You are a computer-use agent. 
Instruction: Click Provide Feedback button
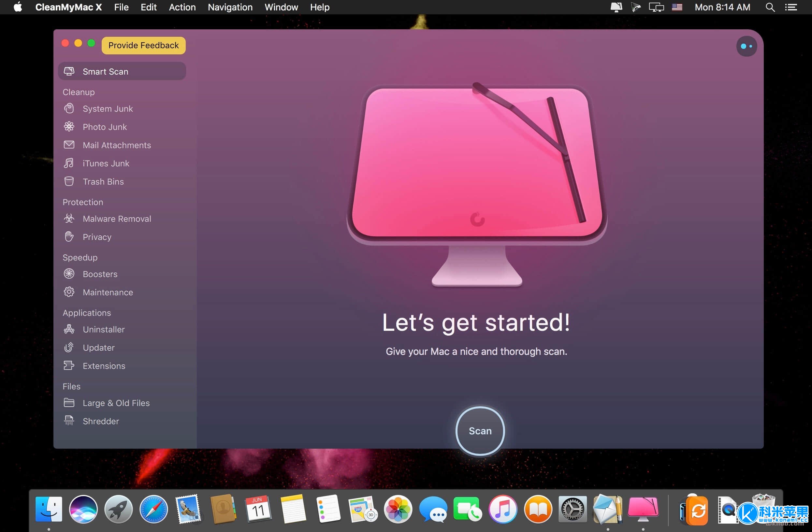click(143, 45)
